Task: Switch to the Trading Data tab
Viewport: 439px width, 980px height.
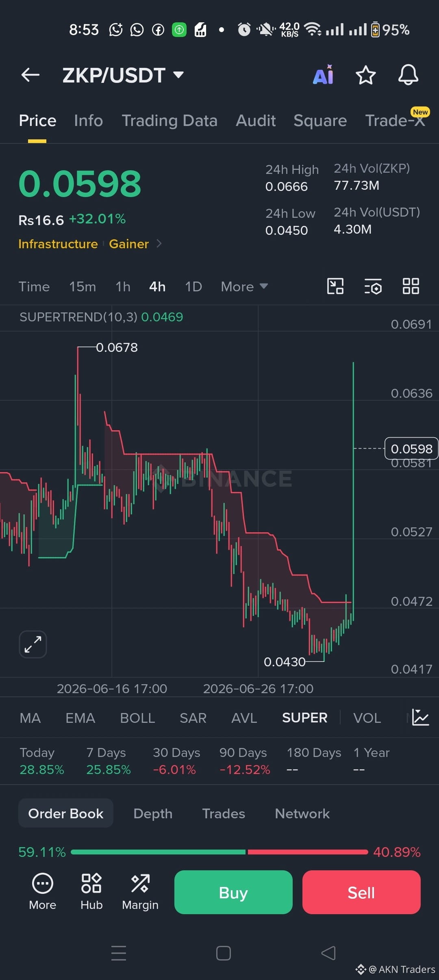Action: (x=170, y=121)
